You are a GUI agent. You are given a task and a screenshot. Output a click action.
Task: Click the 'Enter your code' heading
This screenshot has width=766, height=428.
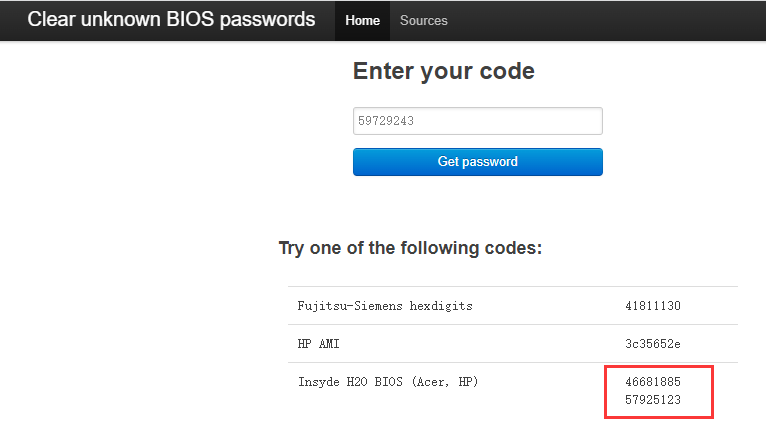[x=444, y=71]
